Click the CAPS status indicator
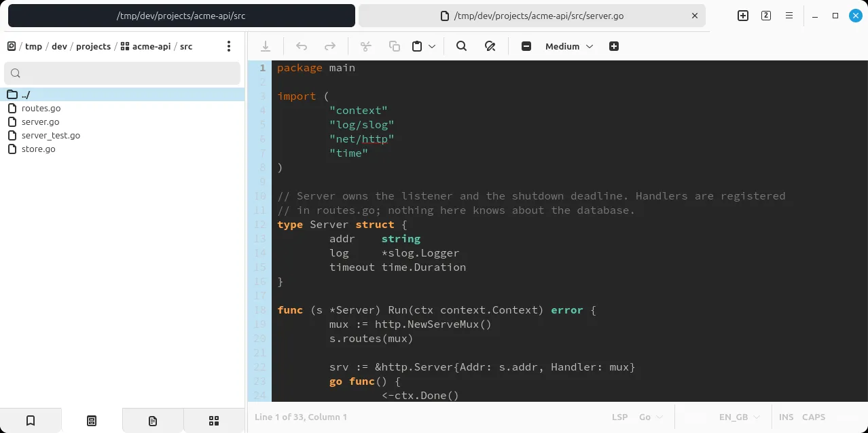The image size is (868, 433). click(x=814, y=417)
